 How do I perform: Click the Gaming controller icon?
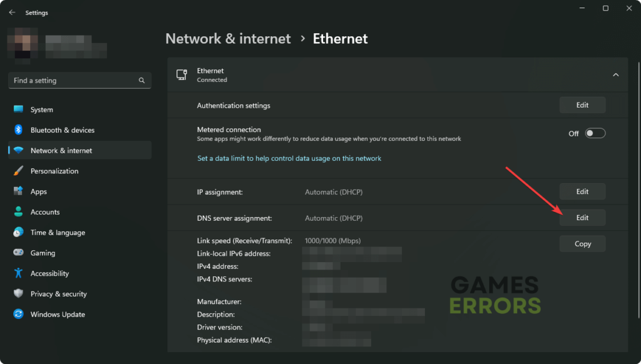(18, 253)
